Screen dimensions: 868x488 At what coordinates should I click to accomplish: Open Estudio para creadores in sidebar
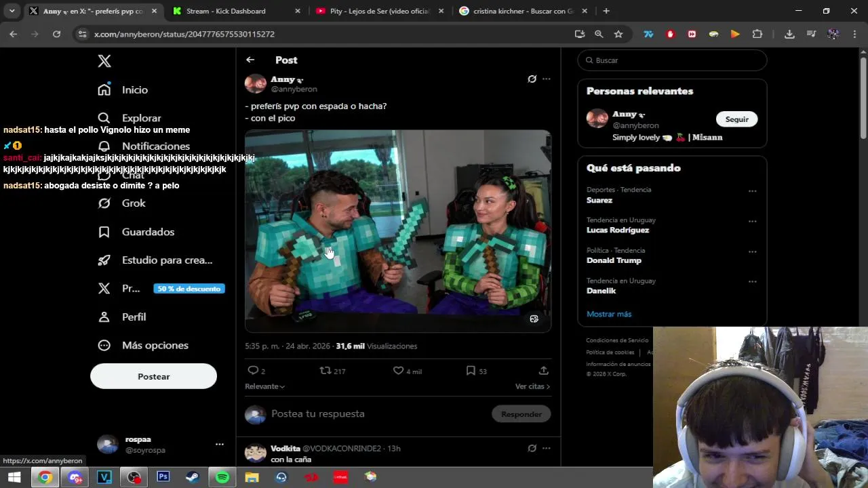point(155,260)
